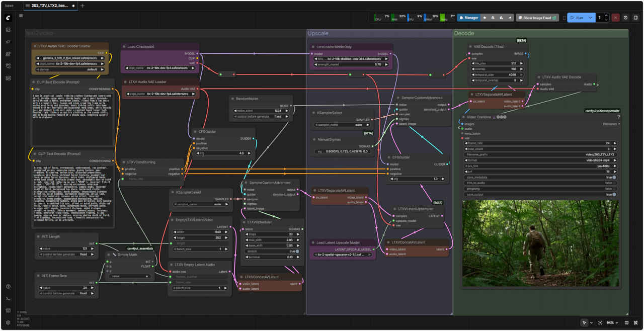Click the jungle video preview thumbnail
The image size is (644, 331).
pos(541,243)
